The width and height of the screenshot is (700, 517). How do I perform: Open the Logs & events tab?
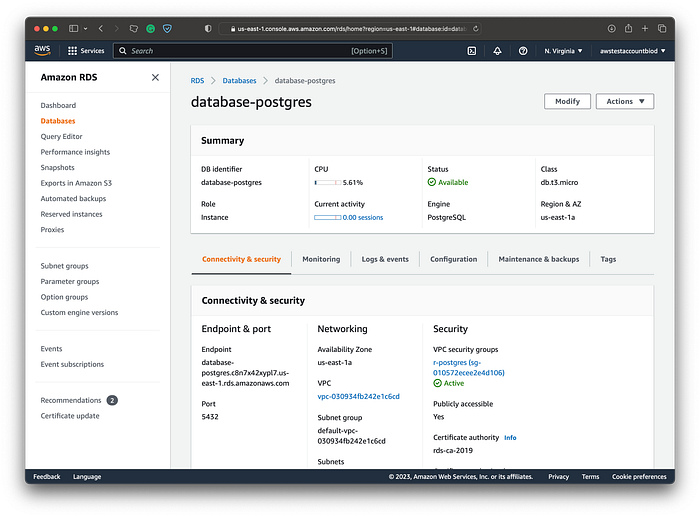(x=385, y=259)
